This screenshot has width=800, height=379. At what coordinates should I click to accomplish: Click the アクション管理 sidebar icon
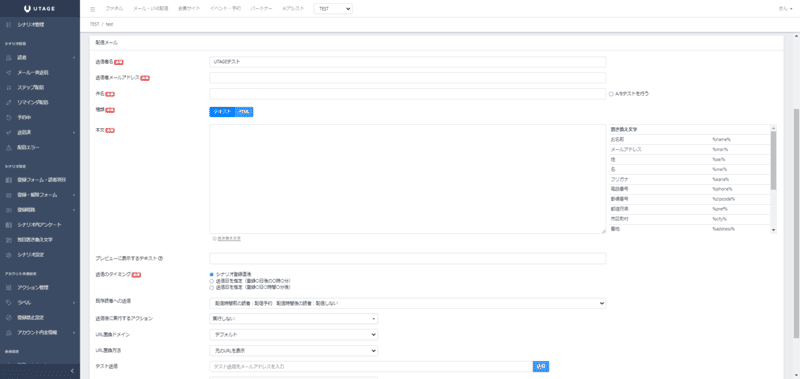pyautogui.click(x=9, y=287)
